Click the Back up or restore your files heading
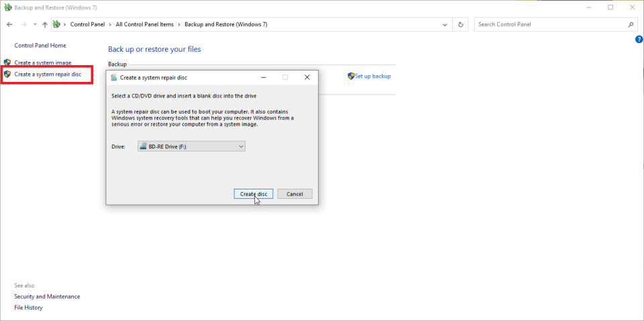This screenshot has height=321, width=644. click(x=154, y=49)
